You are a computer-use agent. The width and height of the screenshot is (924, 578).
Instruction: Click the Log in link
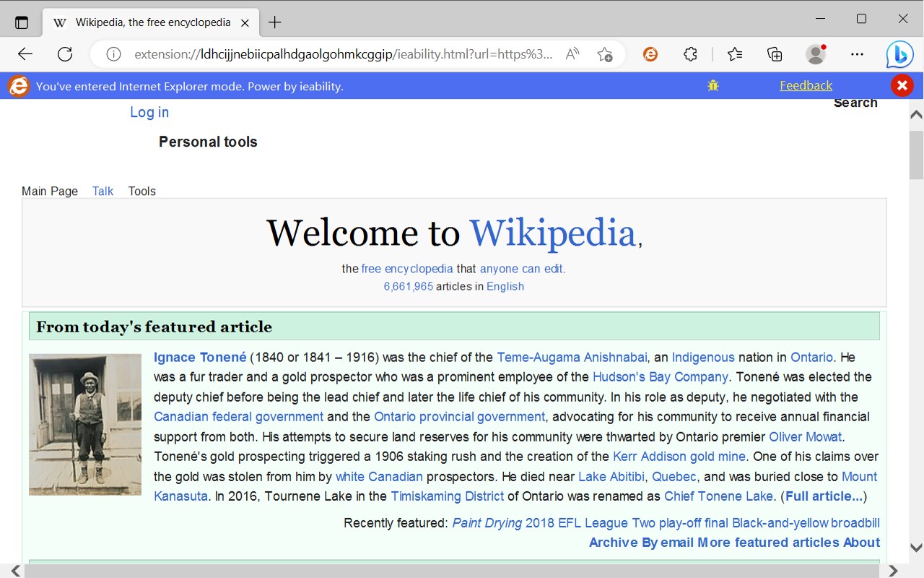[x=149, y=112]
